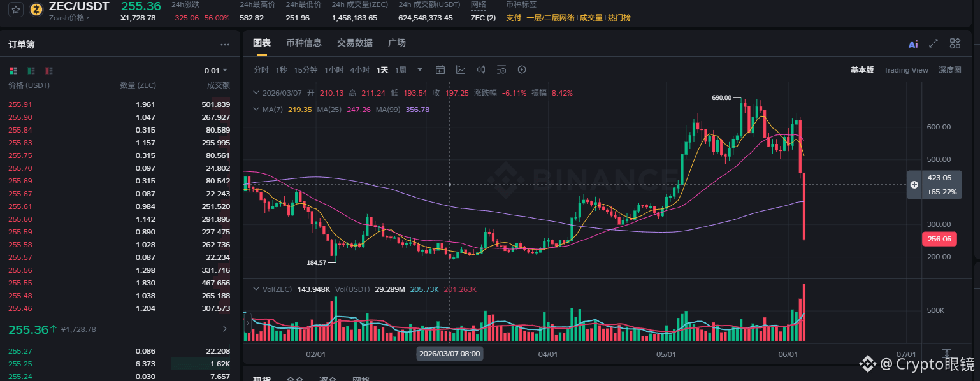980x381 pixels.
Task: Expand left edge of volume panel
Action: 248,324
